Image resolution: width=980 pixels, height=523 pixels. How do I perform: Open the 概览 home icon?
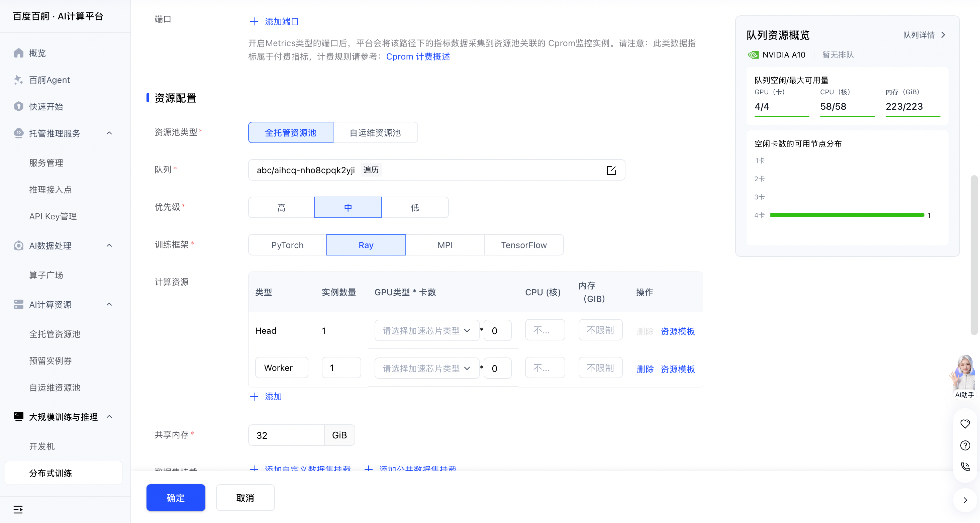(x=19, y=53)
